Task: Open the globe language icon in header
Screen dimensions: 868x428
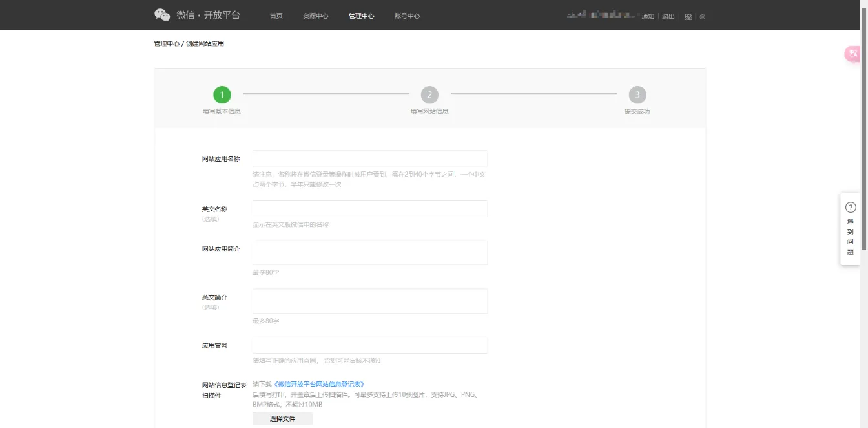Action: pyautogui.click(x=703, y=16)
